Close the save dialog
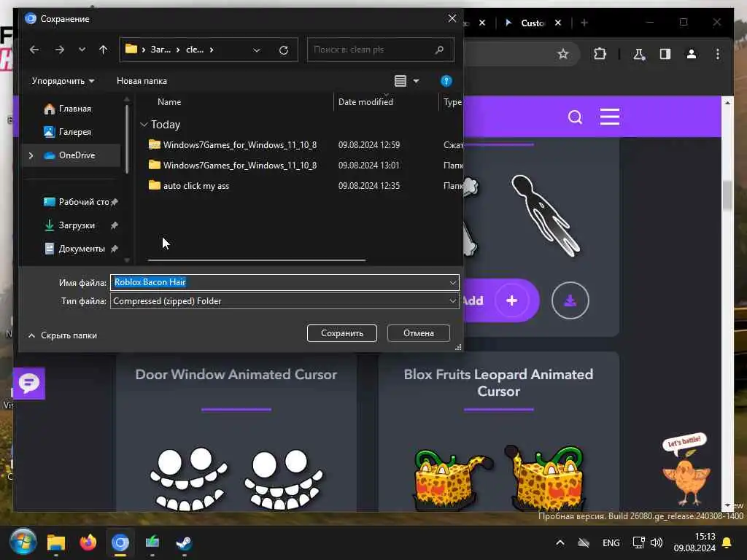Screen dimensions: 747x560 [452, 18]
